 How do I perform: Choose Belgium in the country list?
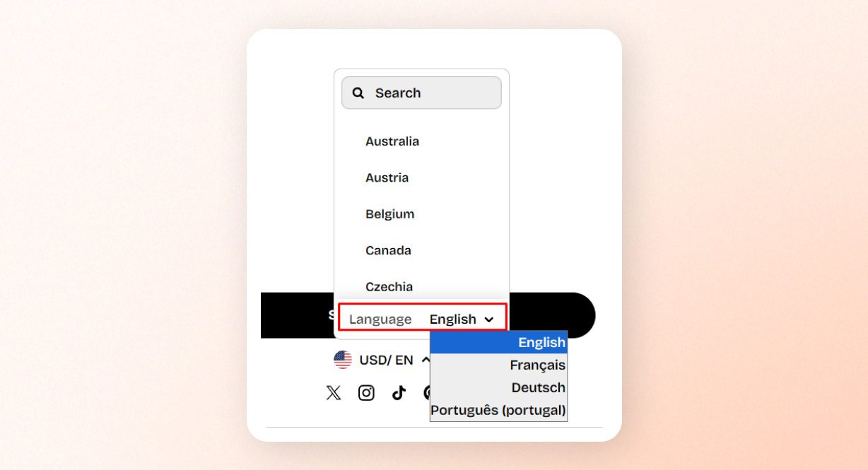389,214
